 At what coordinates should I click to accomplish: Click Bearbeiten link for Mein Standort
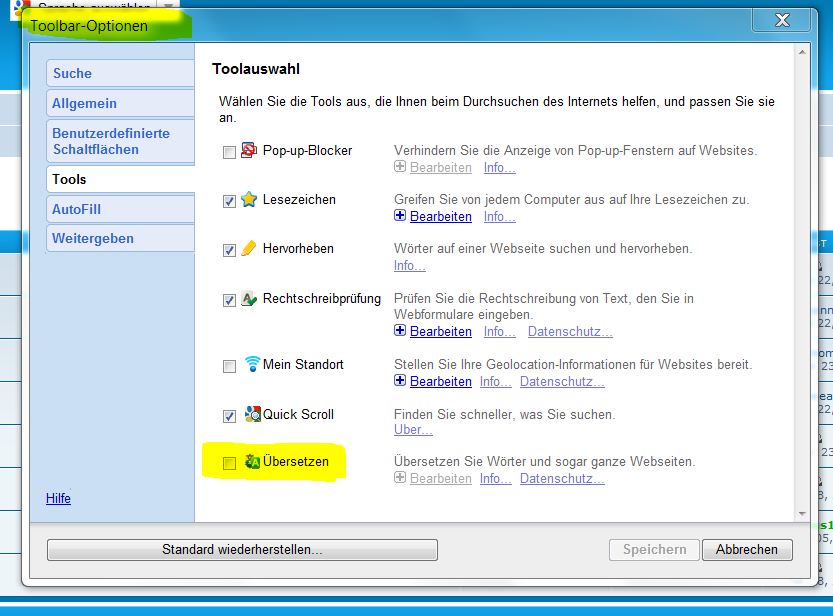441,381
